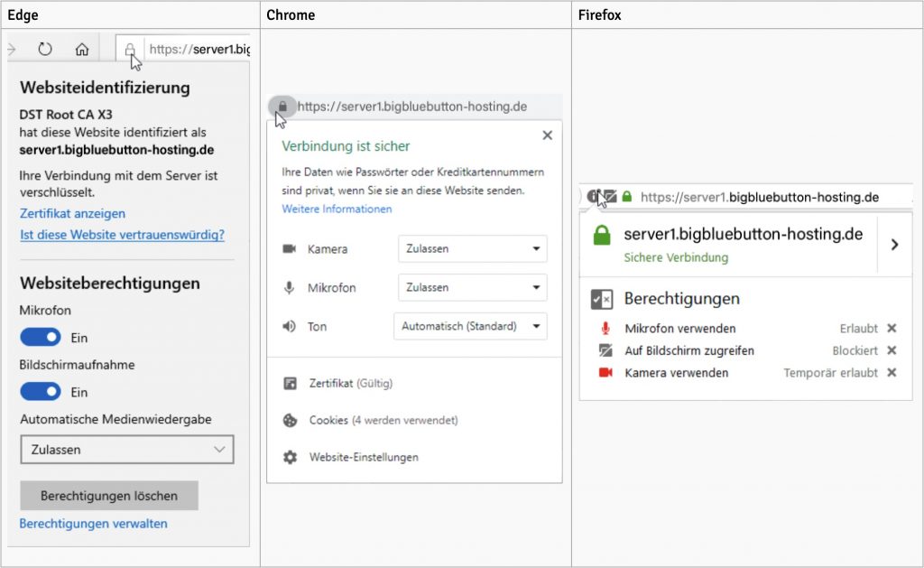Open Zertifikat (Gültig) entry in Chrome
Screen dimensions: 924x568
click(351, 384)
